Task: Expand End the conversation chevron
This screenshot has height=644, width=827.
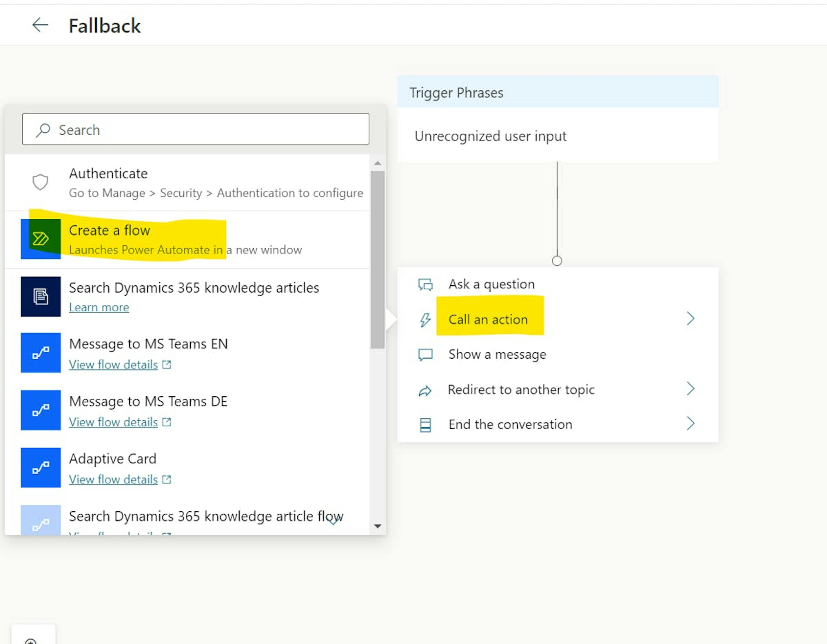Action: [x=691, y=423]
